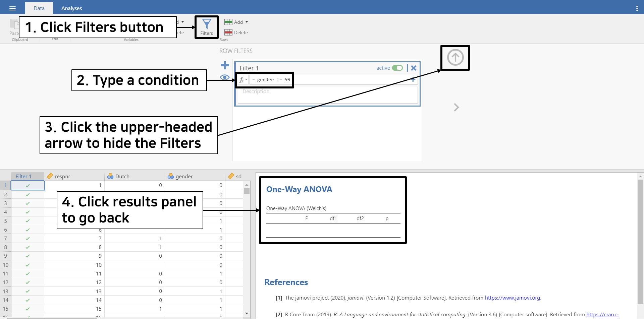Screen dimensions: 644x319
Task: Toggle Filter 1 active switch
Action: point(397,68)
